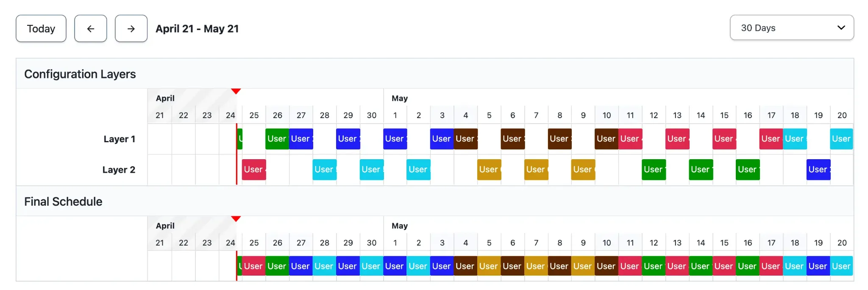868x290 pixels.
Task: Select Layer 1 cyan shift on May 18
Action: pos(795,139)
